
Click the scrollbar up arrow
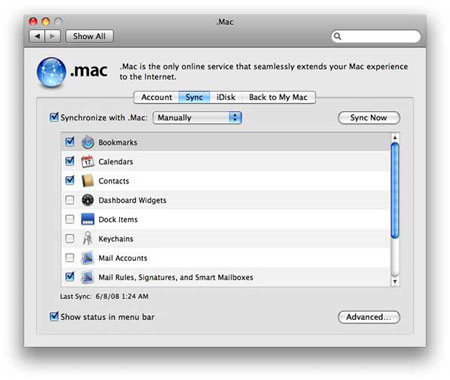click(x=395, y=137)
